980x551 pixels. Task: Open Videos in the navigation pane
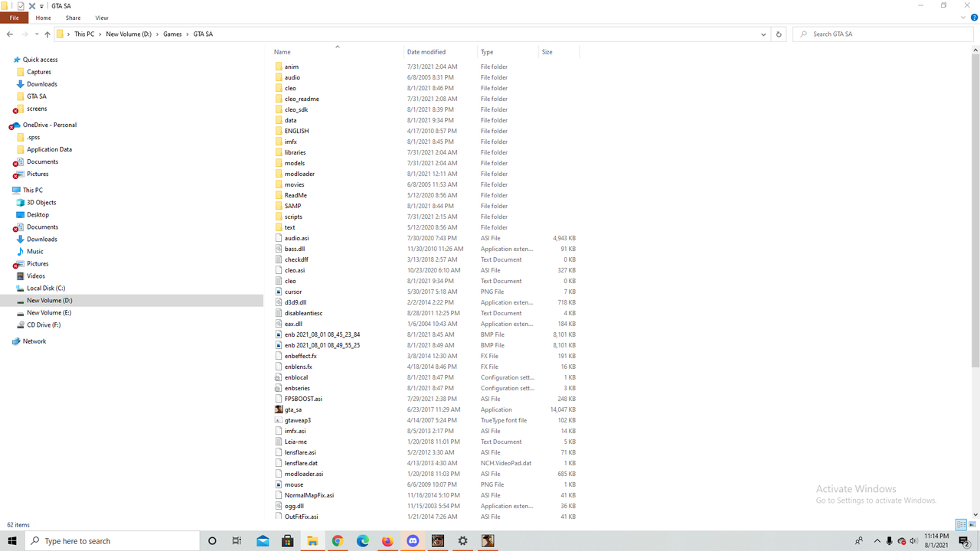[36, 276]
